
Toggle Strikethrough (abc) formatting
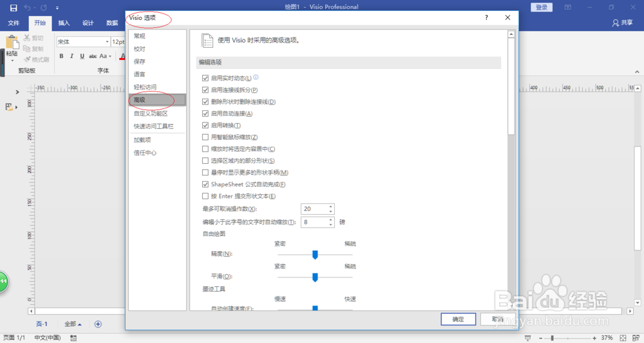pos(93,56)
